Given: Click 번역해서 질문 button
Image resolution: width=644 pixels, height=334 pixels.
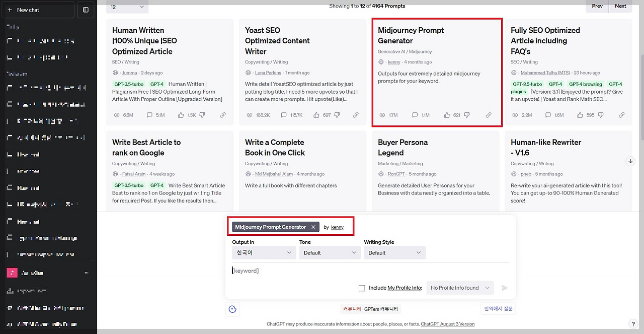Looking at the screenshot, I should click(498, 308).
